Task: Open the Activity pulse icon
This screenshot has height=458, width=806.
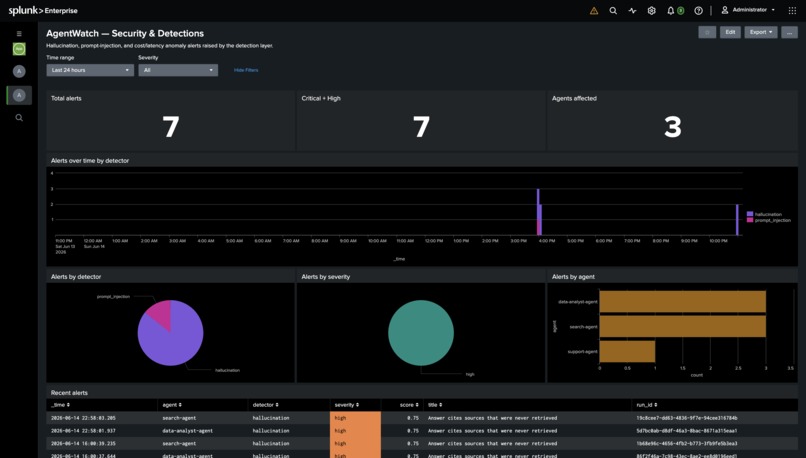Action: (x=632, y=10)
